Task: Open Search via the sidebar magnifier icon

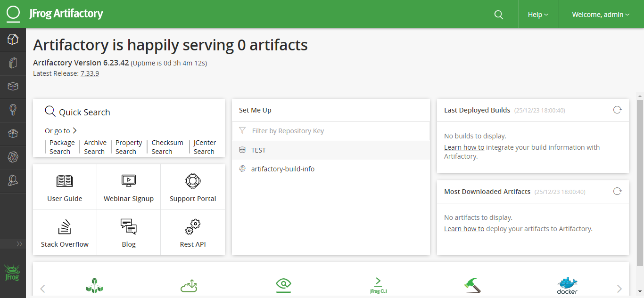Action: tap(13, 110)
